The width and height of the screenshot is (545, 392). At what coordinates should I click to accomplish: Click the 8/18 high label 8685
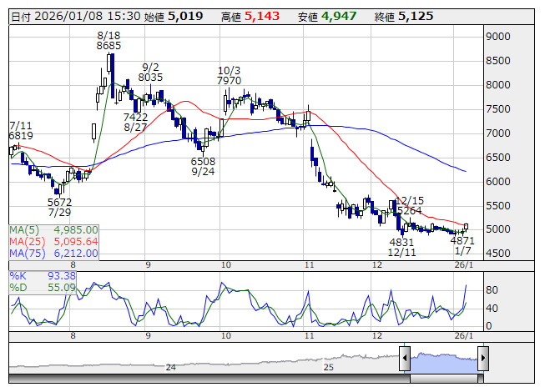(x=108, y=46)
